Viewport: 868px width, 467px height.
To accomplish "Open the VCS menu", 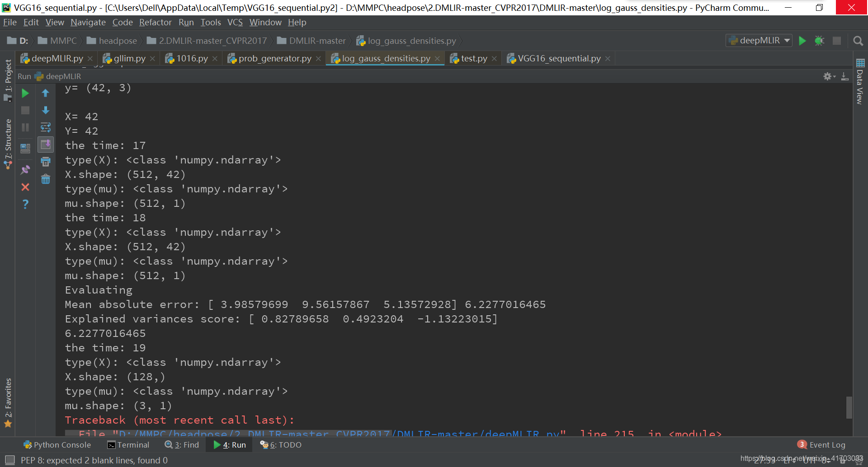I will (235, 22).
